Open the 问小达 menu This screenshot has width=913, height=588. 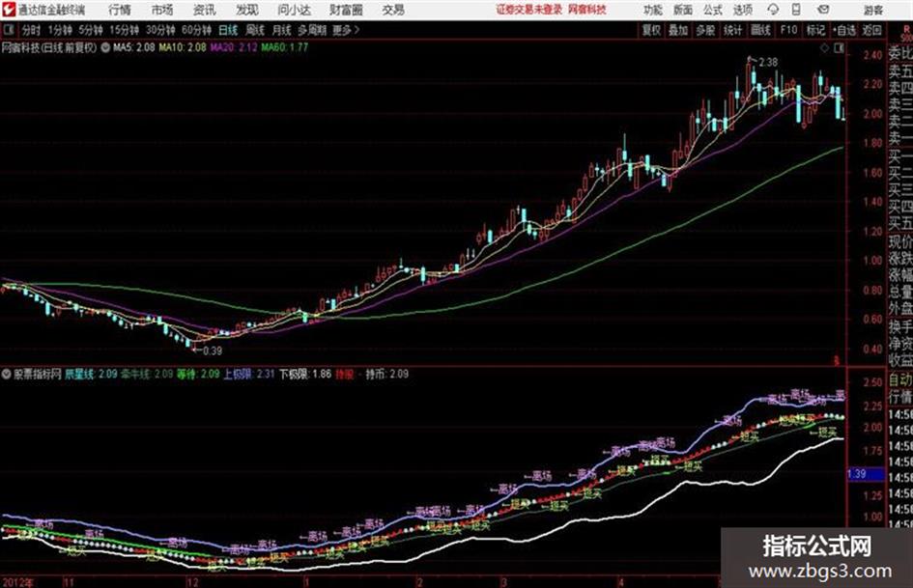point(294,10)
